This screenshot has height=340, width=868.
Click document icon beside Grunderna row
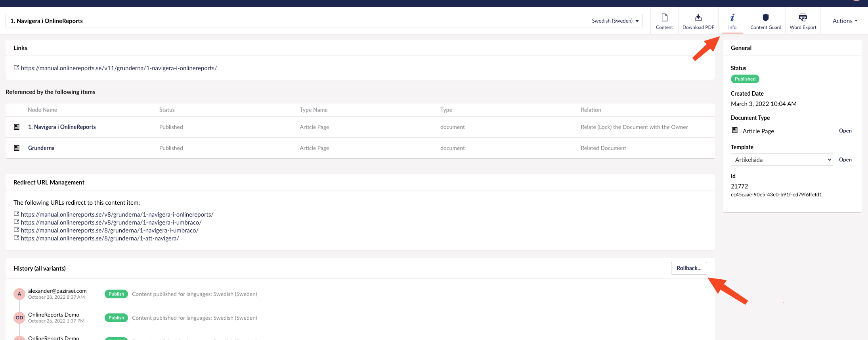pyautogui.click(x=17, y=148)
